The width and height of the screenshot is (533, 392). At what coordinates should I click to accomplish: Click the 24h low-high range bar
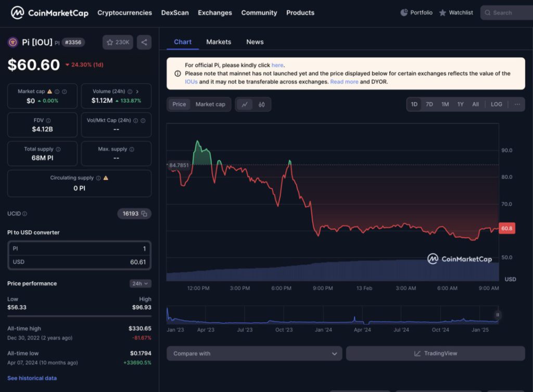coord(79,316)
